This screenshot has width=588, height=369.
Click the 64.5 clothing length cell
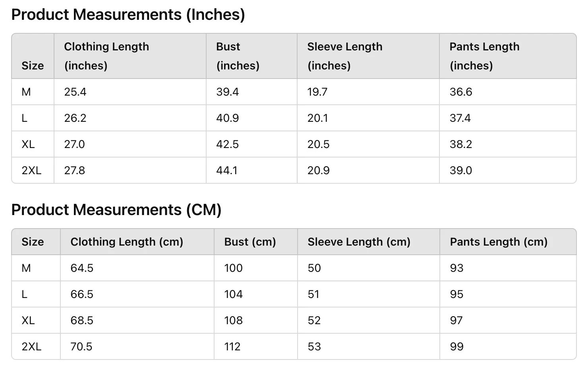pos(82,268)
